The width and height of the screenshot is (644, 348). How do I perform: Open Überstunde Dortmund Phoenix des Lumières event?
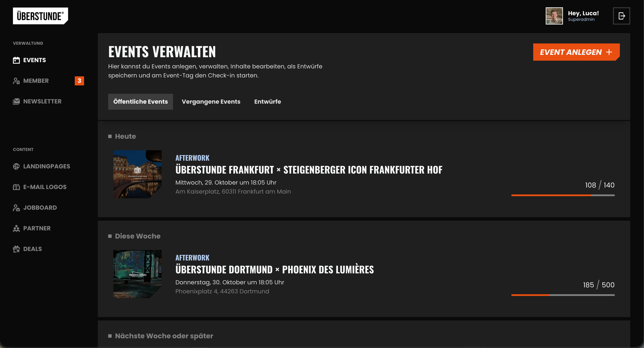pyautogui.click(x=274, y=270)
